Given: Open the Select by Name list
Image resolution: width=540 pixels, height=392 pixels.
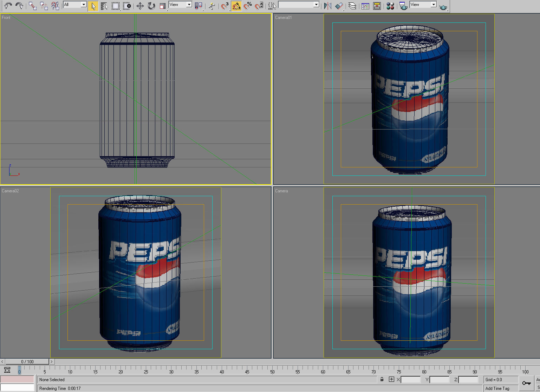Looking at the screenshot, I should (x=104, y=6).
